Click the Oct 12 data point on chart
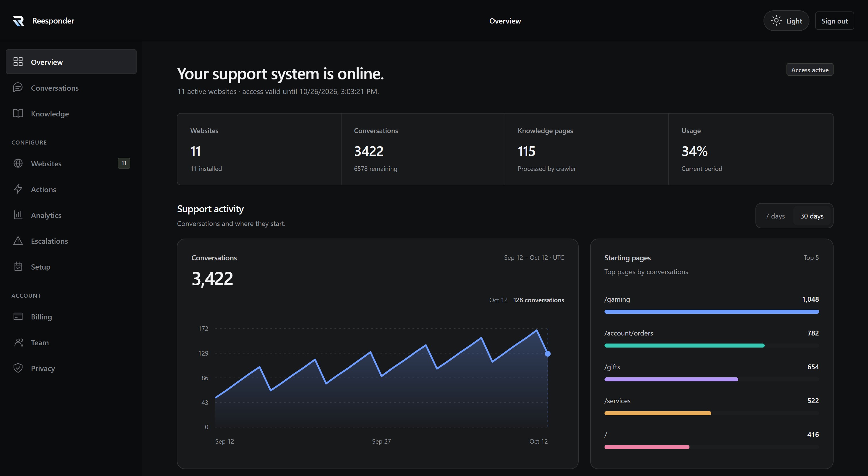Image resolution: width=868 pixels, height=476 pixels. pos(548,354)
